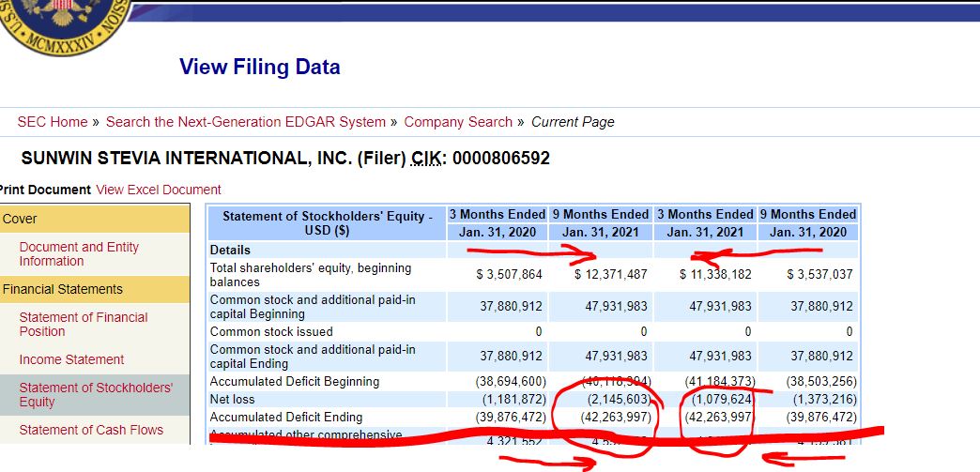Viewport: 980px width, 472px height.
Task: Click the (1,373,216) net loss value
Action: point(825,399)
